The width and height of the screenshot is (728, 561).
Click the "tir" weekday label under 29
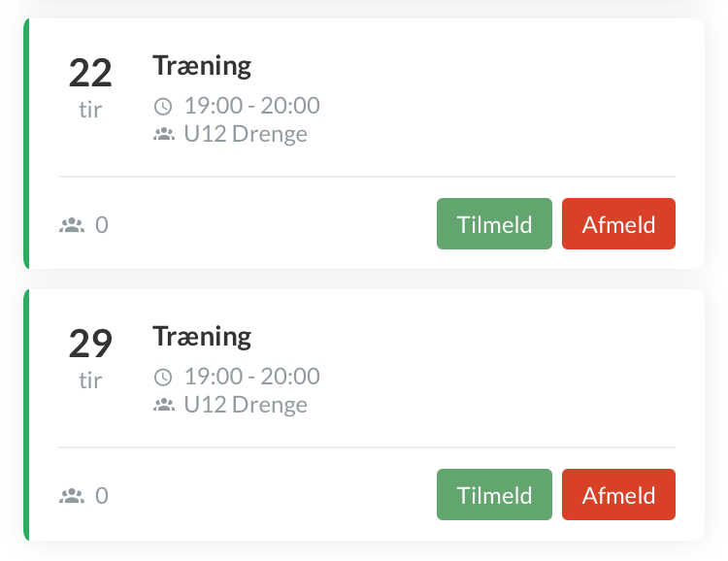coord(90,379)
